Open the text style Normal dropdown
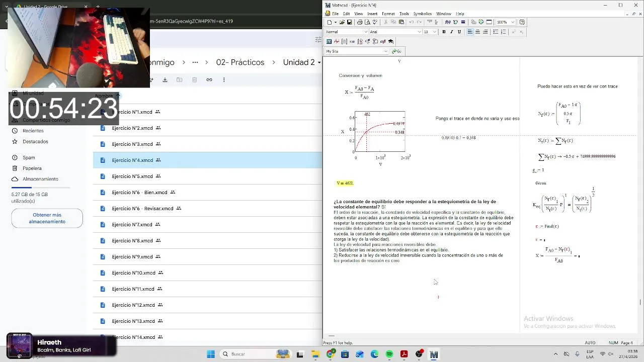The height and width of the screenshot is (362, 644). click(x=366, y=32)
